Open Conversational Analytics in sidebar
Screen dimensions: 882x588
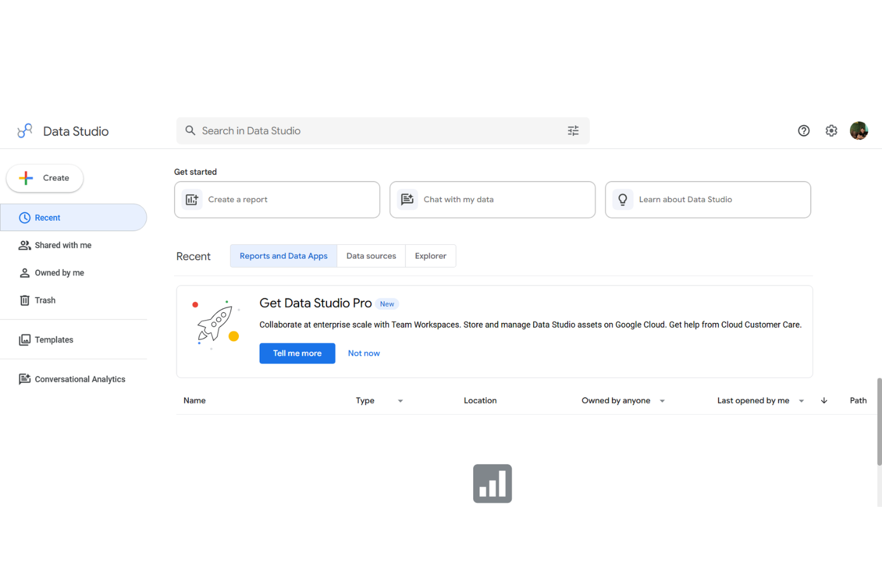(73, 379)
